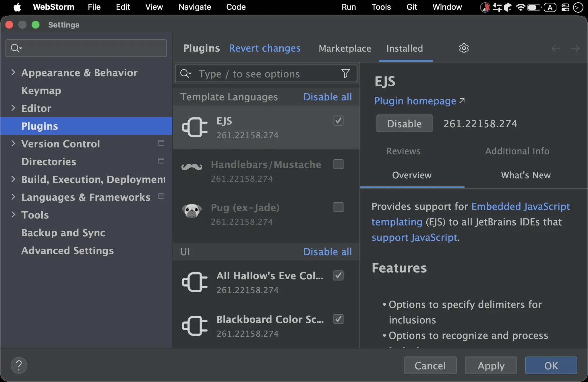The width and height of the screenshot is (588, 382).
Task: Click the project-level icon beside Version Control
Action: click(161, 143)
